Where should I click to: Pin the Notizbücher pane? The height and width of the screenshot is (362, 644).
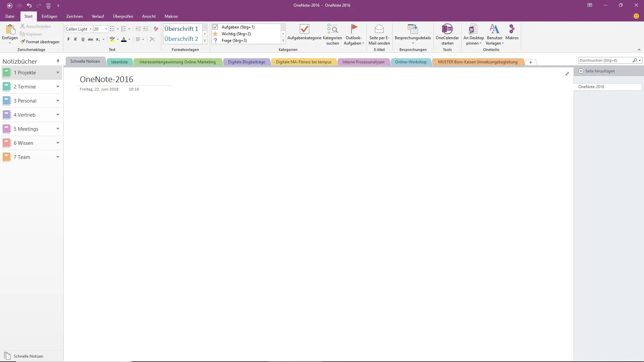[58, 61]
